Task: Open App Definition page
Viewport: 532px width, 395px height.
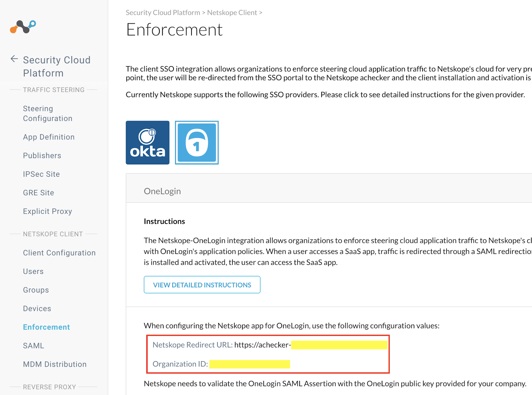Action: point(49,137)
